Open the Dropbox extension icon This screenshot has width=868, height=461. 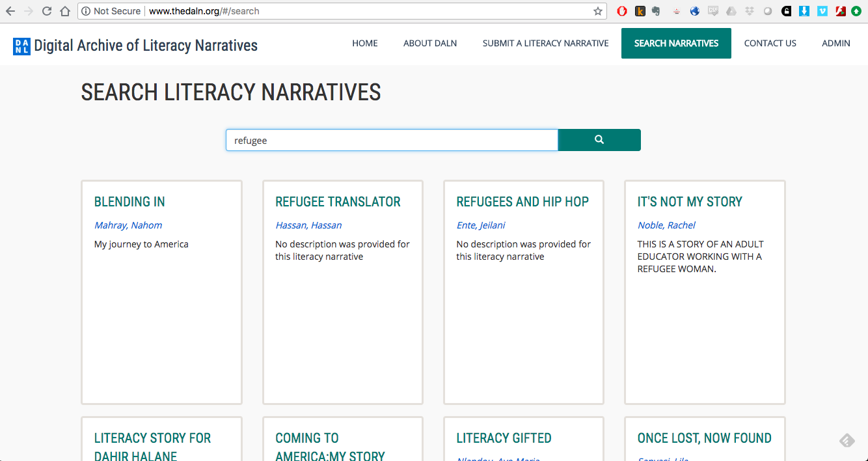[750, 11]
